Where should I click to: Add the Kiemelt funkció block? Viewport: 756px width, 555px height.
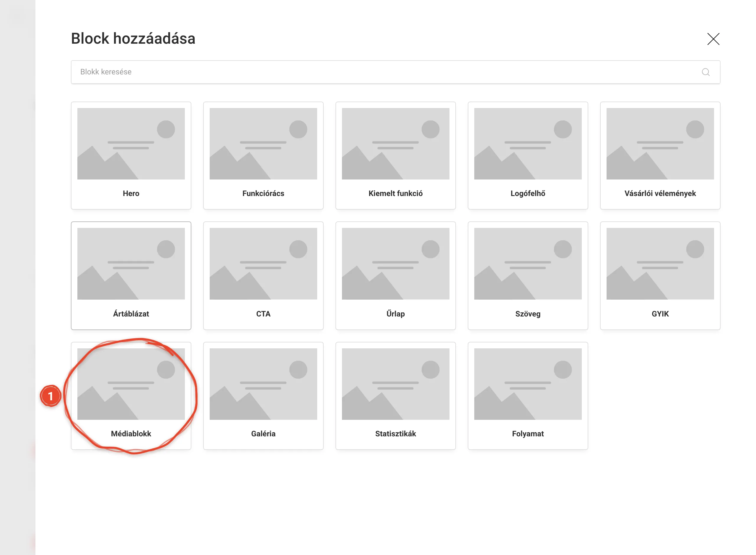tap(395, 156)
